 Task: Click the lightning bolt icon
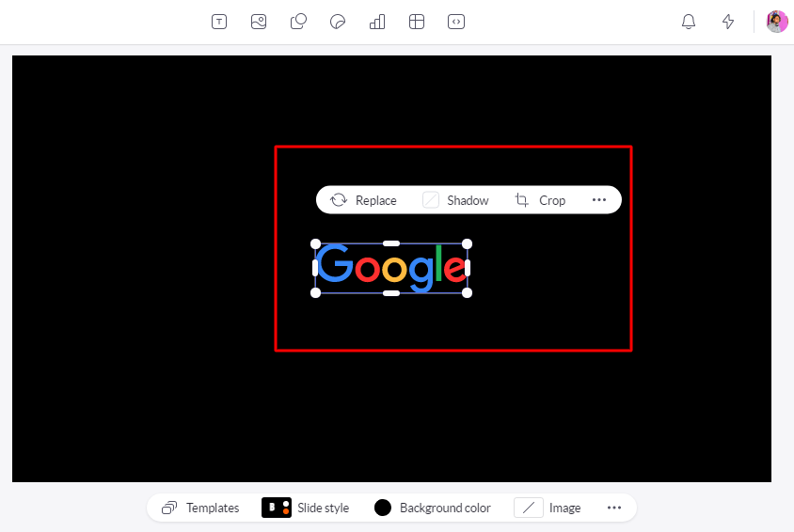[x=728, y=22]
